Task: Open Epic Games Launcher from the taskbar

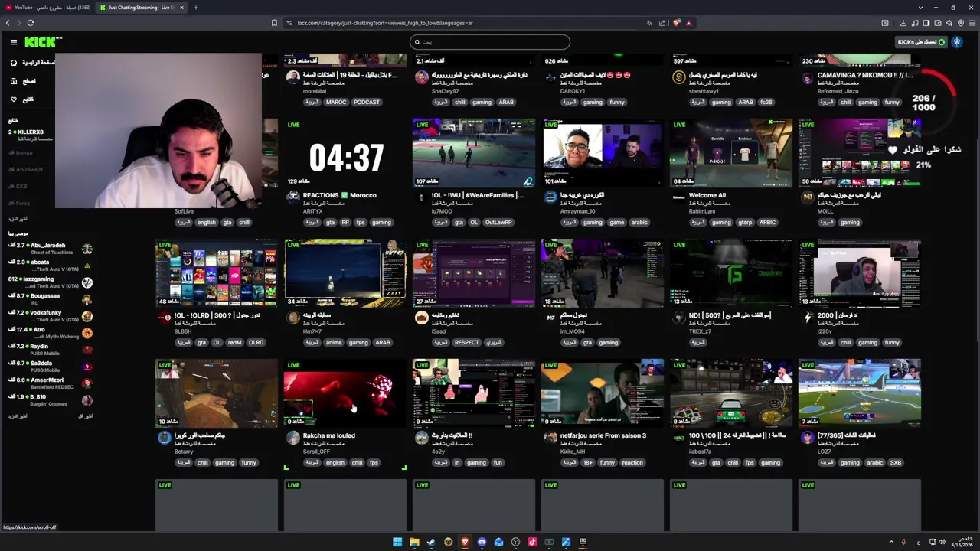Action: pyautogui.click(x=583, y=542)
